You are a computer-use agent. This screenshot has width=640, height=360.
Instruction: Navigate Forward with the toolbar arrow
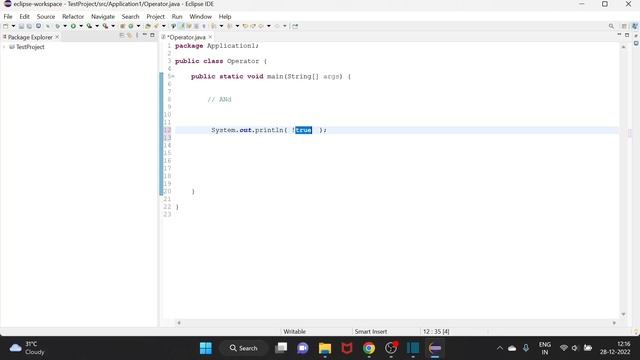(x=277, y=26)
